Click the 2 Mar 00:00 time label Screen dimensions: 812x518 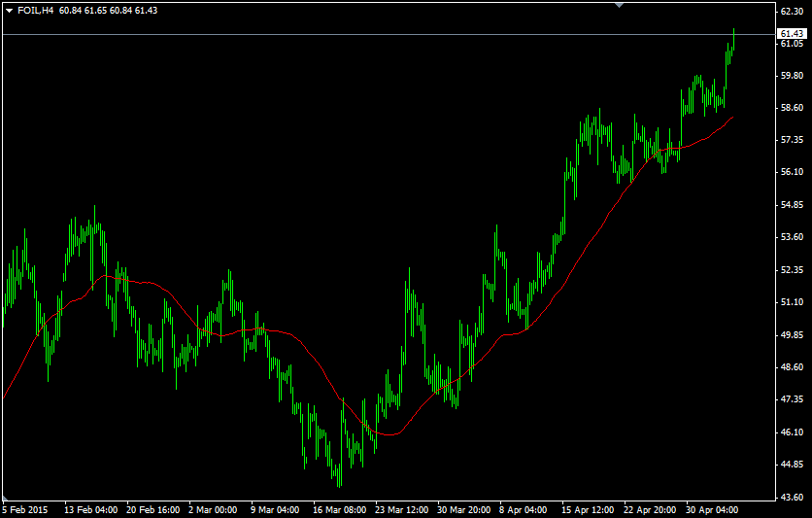[x=213, y=510]
